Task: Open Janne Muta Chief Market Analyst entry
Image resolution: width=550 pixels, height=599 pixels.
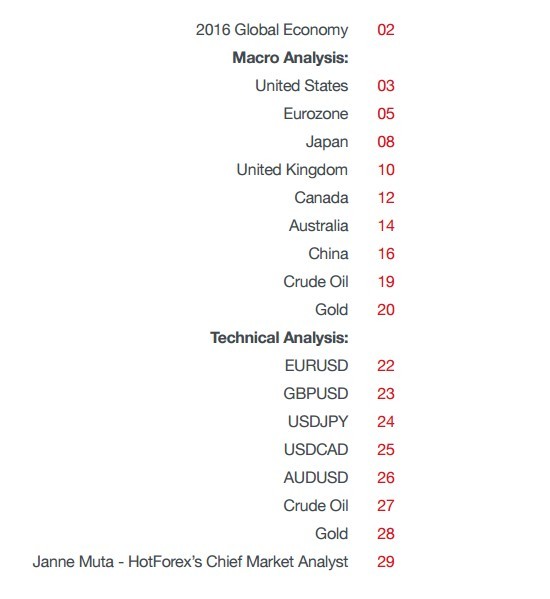Action: click(x=190, y=562)
